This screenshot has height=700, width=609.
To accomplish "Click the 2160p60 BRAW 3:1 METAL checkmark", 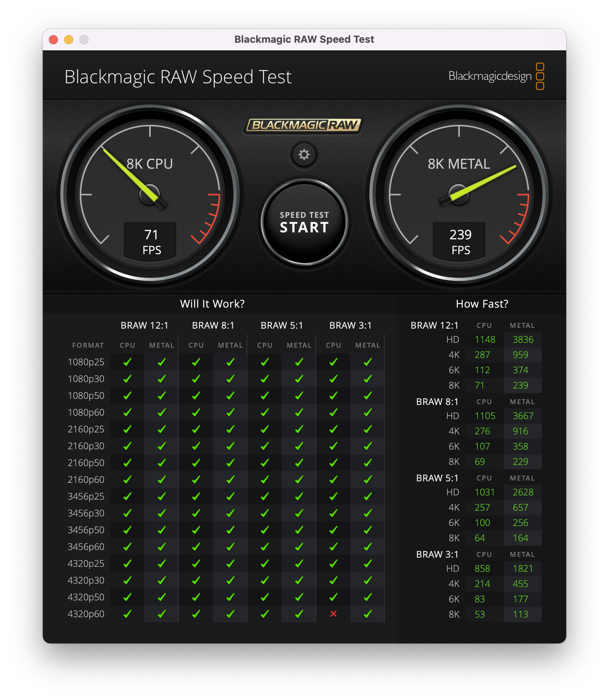I will pos(368,479).
